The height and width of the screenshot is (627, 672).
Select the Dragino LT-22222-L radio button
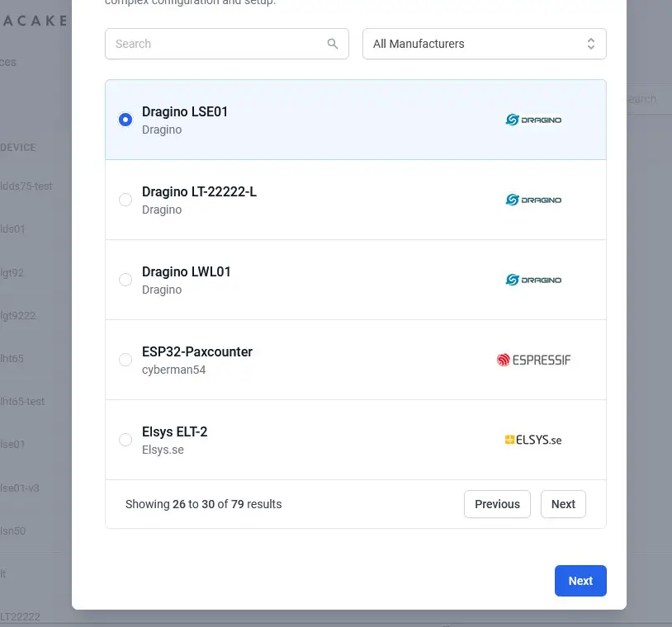[x=125, y=200]
